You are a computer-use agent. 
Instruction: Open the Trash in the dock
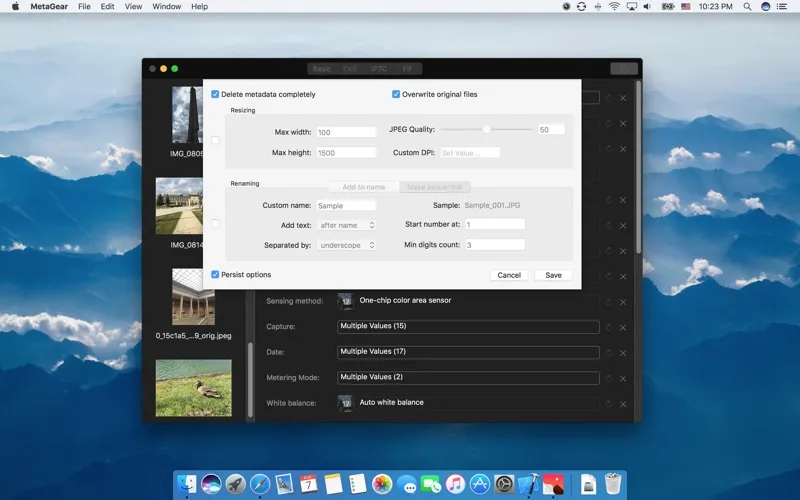tap(612, 484)
